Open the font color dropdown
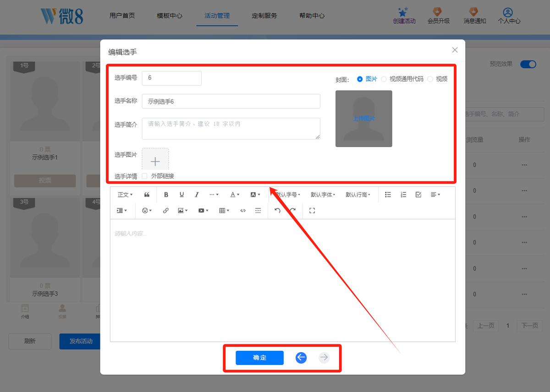Image resolution: width=550 pixels, height=392 pixels. pyautogui.click(x=235, y=195)
